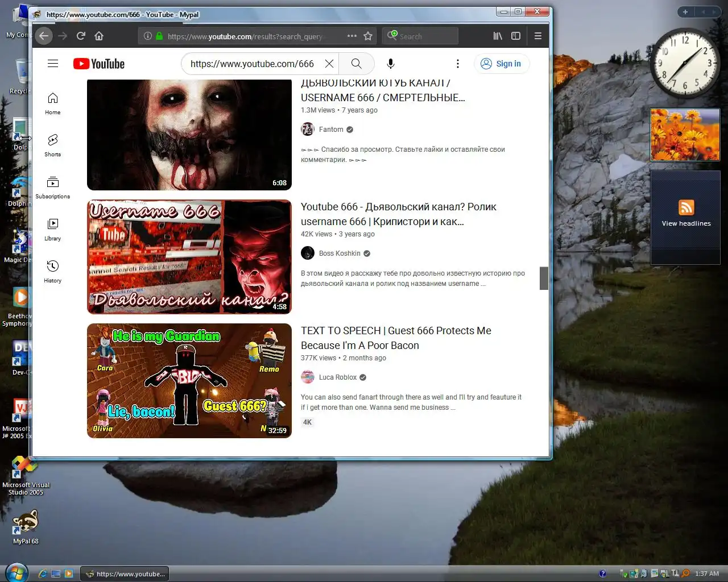
Task: Open the help icon in system tray
Action: pos(602,573)
